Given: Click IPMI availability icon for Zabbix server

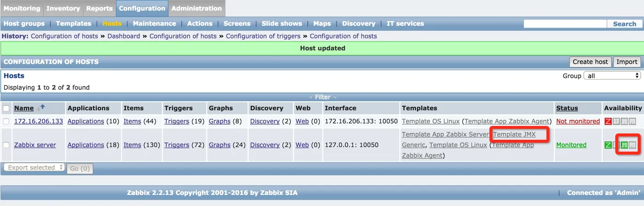Looking at the screenshot, I should [632, 145].
